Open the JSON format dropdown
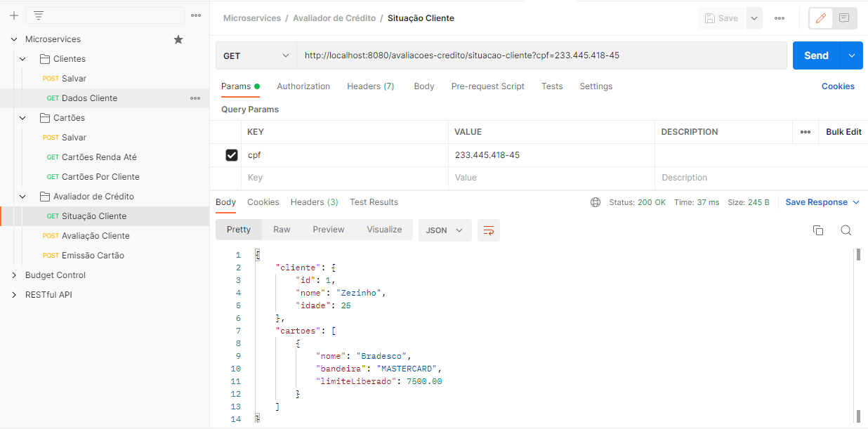868x429 pixels. pos(445,230)
